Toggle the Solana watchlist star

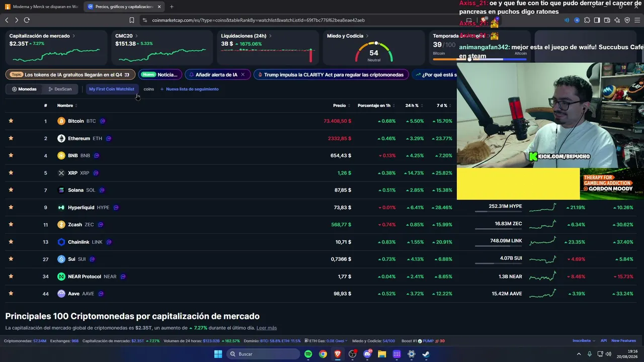(11, 190)
